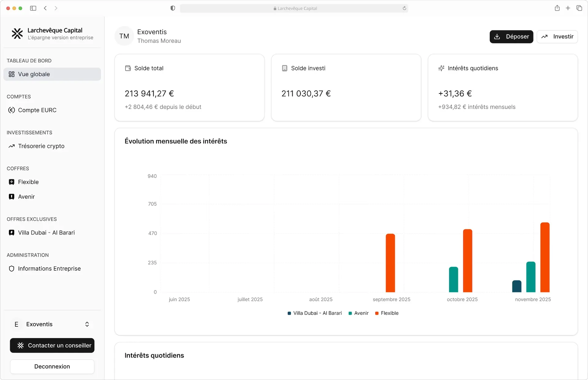The height and width of the screenshot is (380, 588).
Task: Click the Safari share icon
Action: coord(557,8)
